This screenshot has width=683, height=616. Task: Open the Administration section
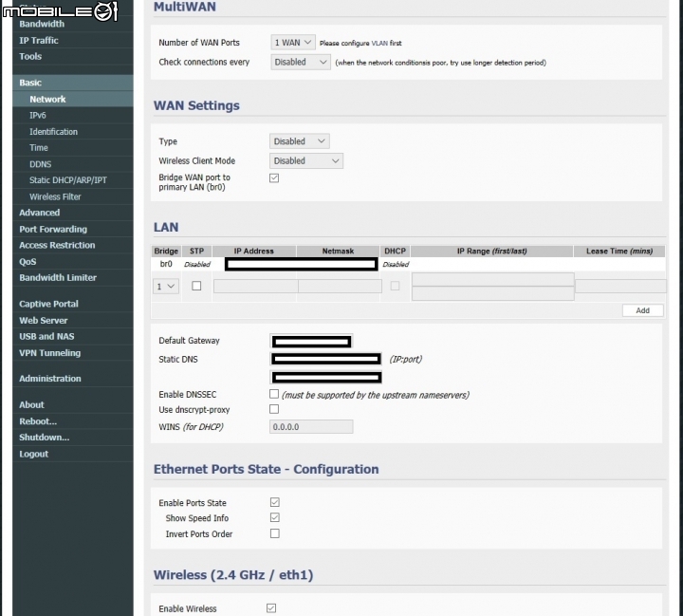[x=49, y=379]
